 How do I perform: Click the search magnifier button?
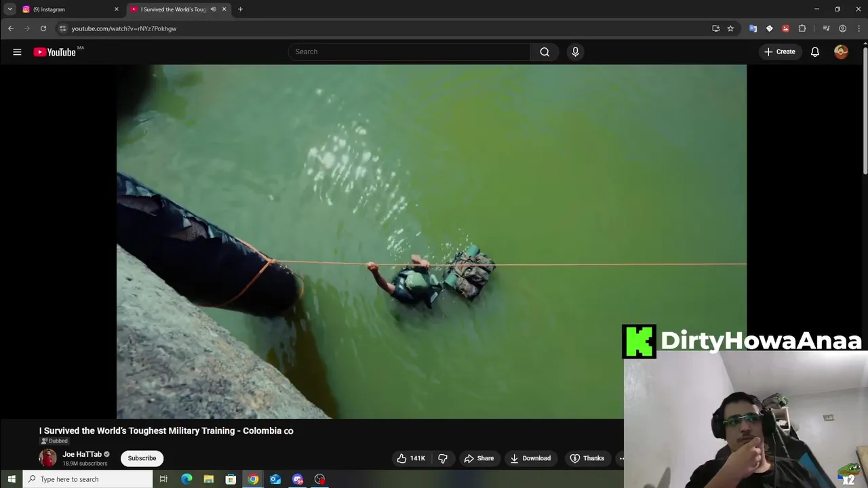point(545,52)
